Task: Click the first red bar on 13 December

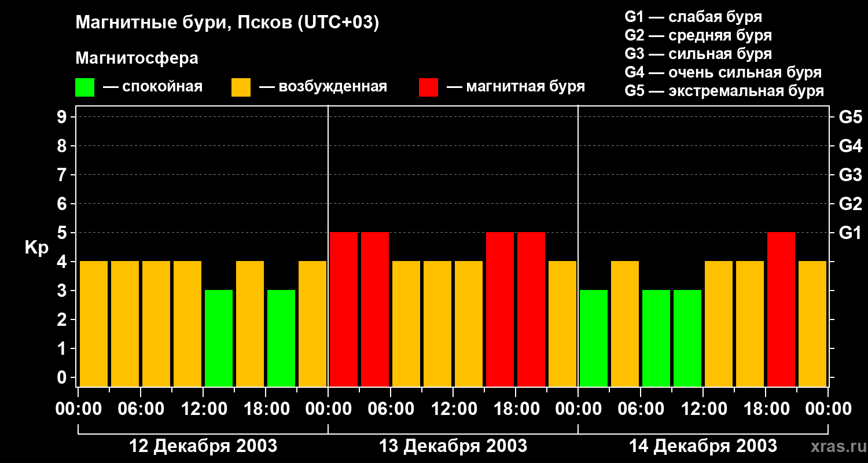Action: point(344,309)
